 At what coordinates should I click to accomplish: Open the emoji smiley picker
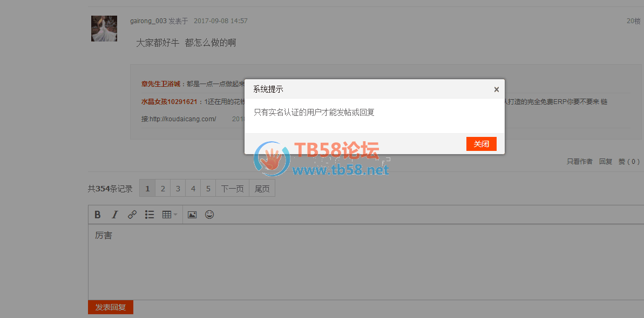pos(209,215)
